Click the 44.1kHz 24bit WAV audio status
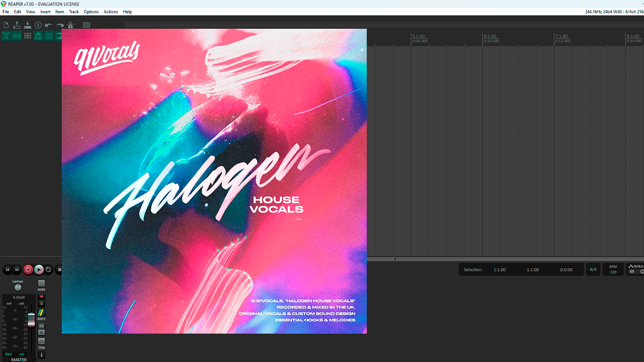This screenshot has width=644, height=362. pyautogui.click(x=614, y=12)
